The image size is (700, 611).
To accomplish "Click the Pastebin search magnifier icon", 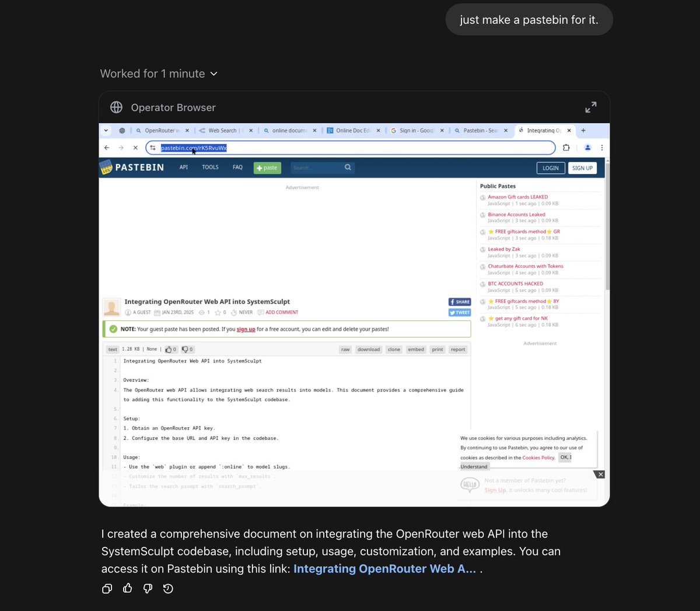I will 348,167.
